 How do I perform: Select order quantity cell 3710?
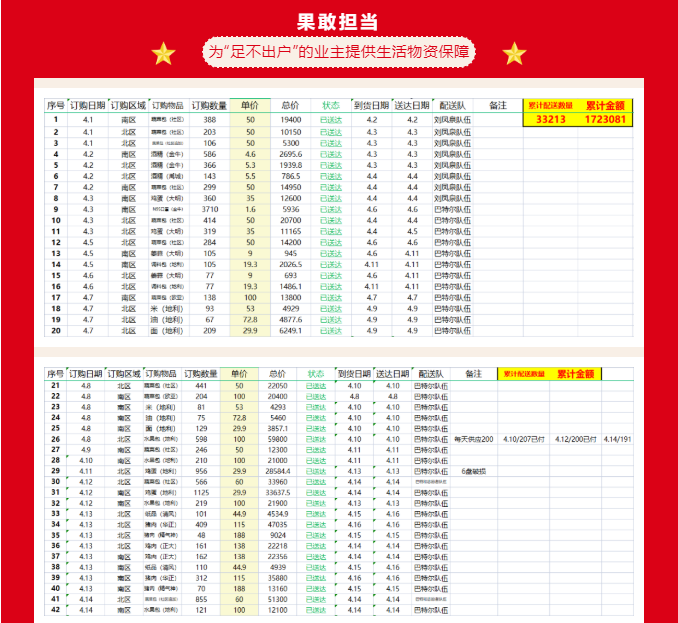(209, 209)
